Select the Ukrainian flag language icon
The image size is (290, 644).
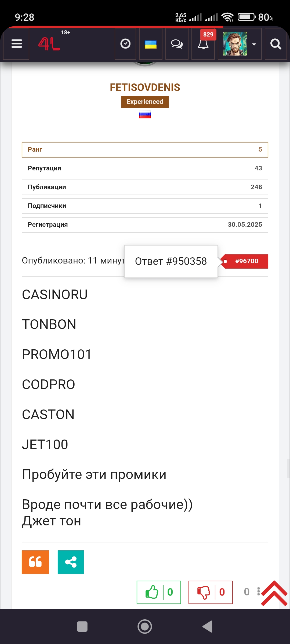pyautogui.click(x=151, y=44)
